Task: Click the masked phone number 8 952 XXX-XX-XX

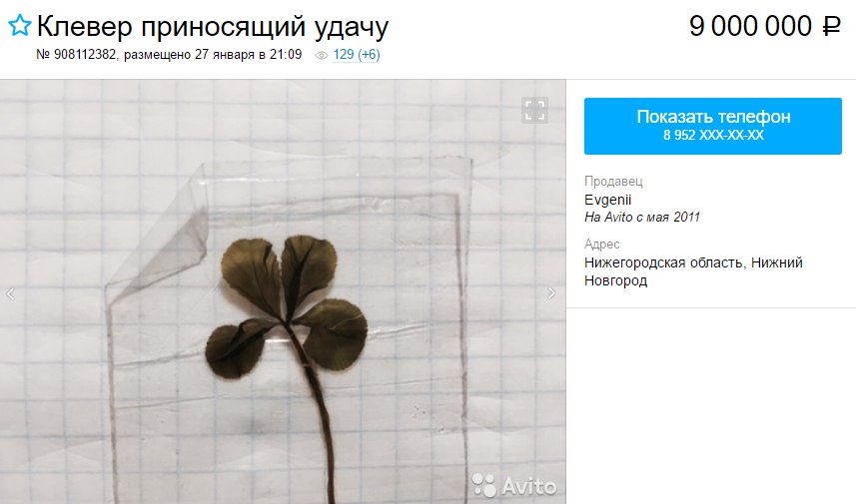Action: 713,136
